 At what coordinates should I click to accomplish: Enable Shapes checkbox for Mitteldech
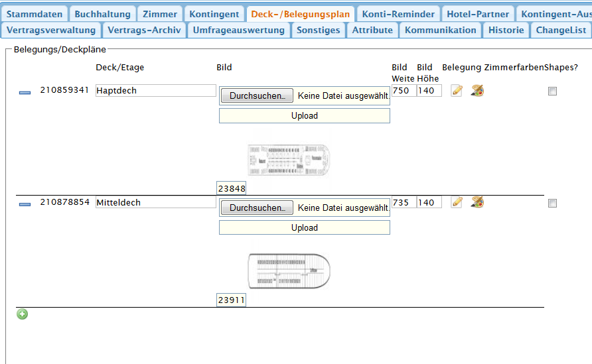click(552, 204)
